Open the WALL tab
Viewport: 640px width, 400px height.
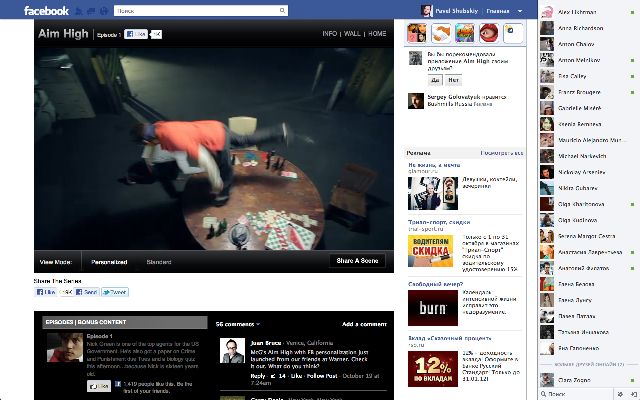pos(352,33)
